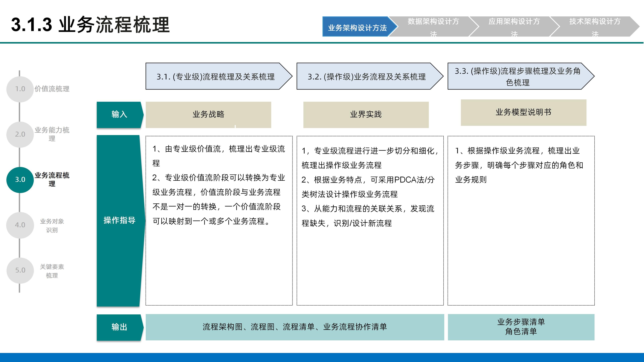Select the 关键要素梳理 step label
This screenshot has width=644, height=362.
point(52,271)
